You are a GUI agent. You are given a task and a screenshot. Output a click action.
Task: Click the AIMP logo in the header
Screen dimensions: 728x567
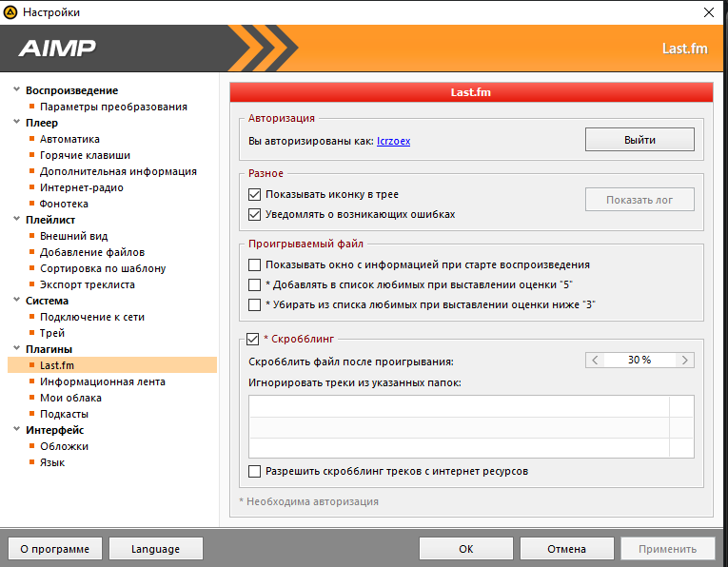click(x=56, y=49)
